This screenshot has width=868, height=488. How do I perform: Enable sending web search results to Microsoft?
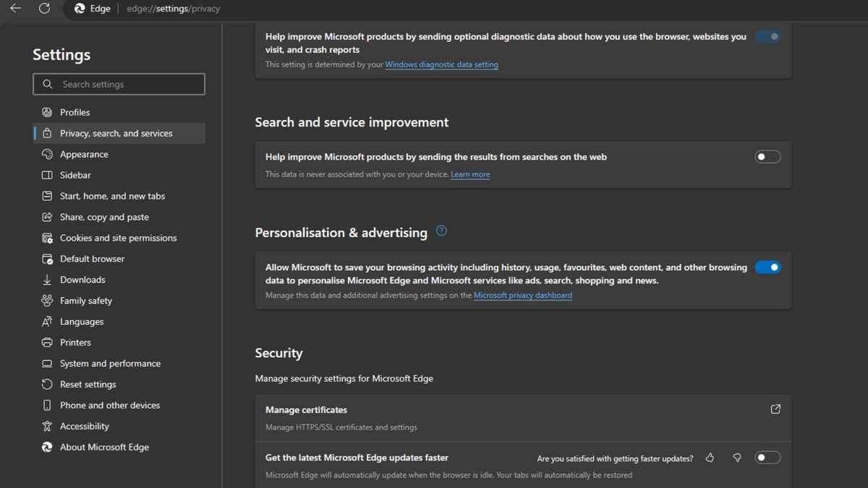point(767,156)
